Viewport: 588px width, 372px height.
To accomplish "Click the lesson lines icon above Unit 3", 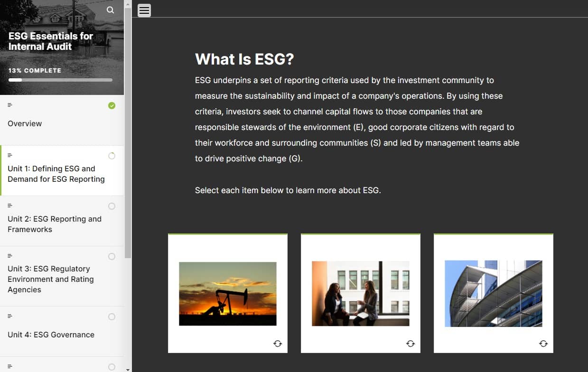I will tap(10, 256).
